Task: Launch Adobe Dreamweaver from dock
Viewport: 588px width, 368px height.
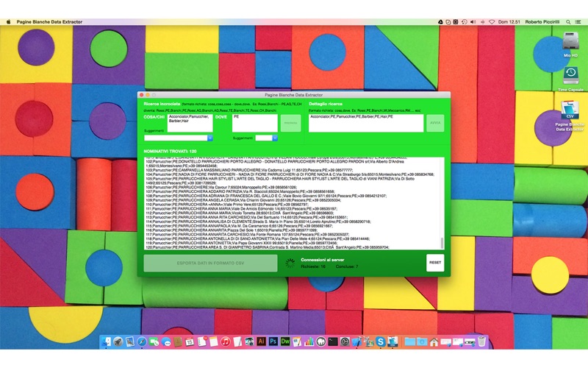Action: click(285, 342)
